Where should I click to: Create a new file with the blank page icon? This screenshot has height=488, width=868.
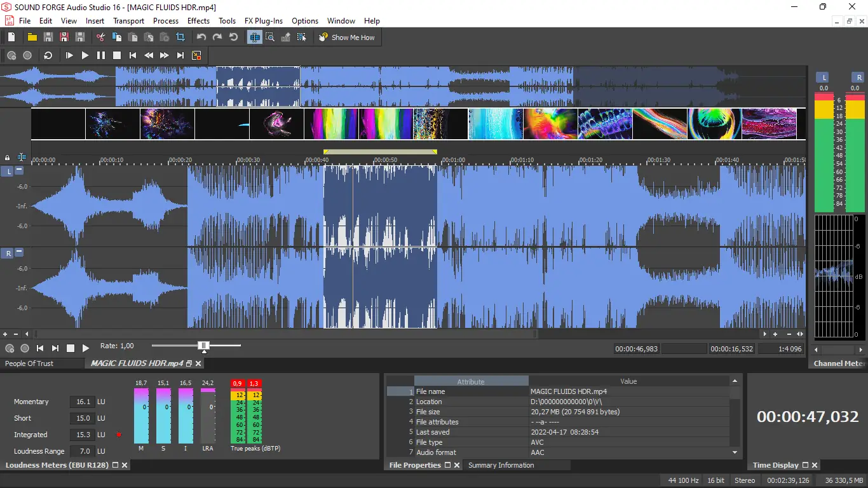pyautogui.click(x=11, y=37)
